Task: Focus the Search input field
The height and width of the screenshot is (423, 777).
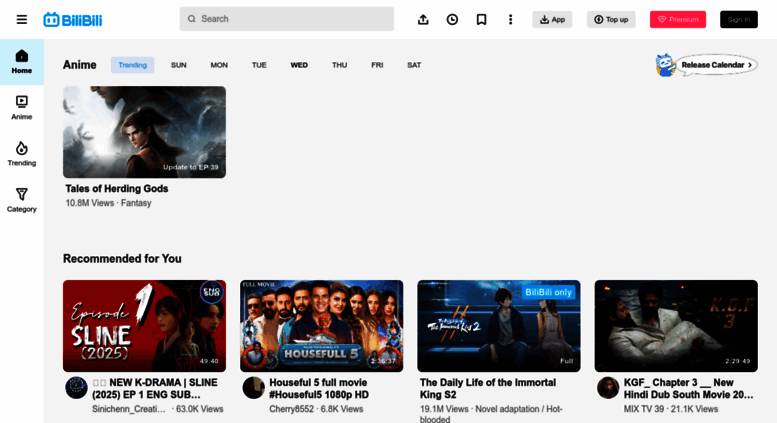Action: [x=286, y=19]
